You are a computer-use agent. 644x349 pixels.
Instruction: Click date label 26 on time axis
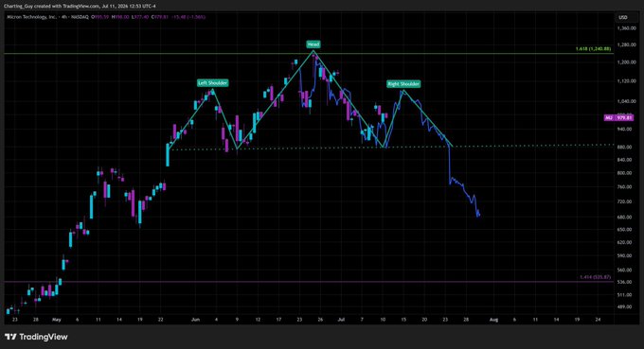[x=320, y=320]
